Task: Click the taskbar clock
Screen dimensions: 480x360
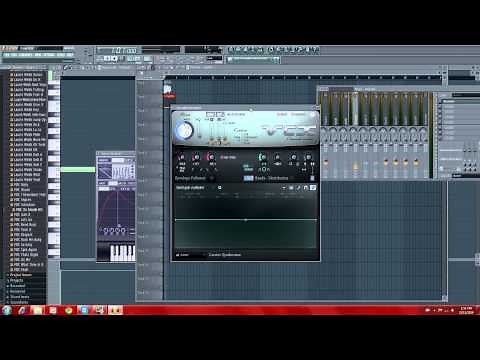Action: (466, 310)
